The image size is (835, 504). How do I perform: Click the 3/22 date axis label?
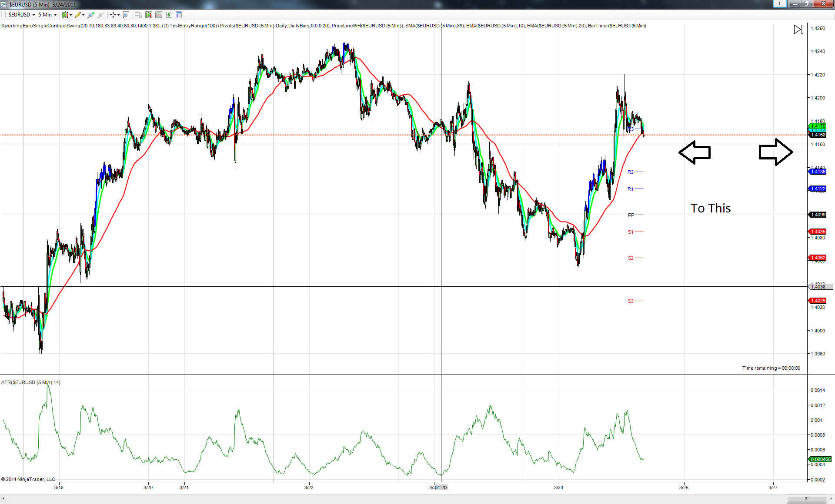click(x=309, y=487)
